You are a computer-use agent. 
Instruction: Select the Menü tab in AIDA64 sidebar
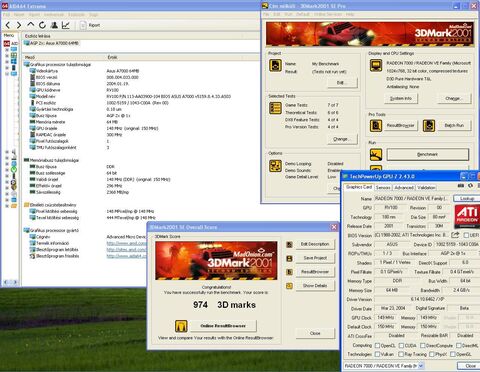(9, 36)
